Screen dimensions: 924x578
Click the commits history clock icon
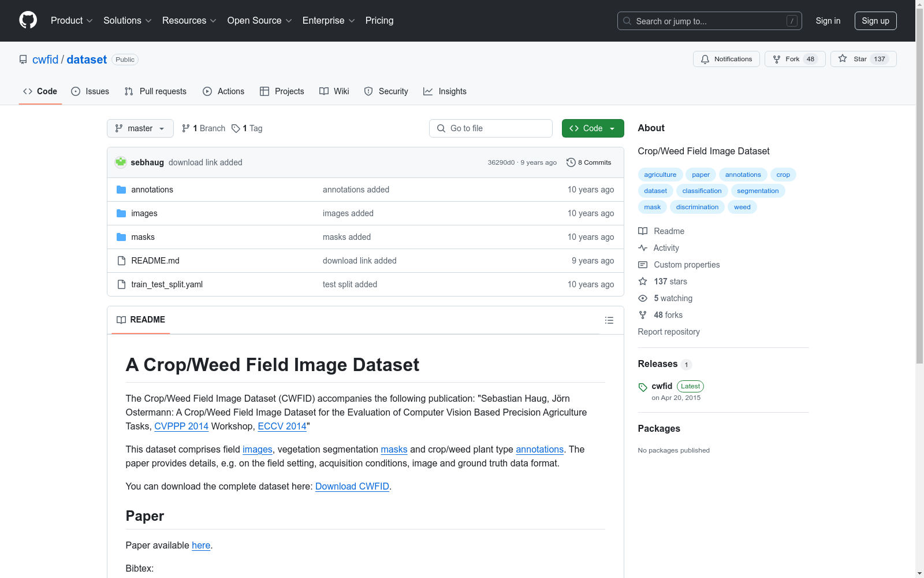point(571,162)
